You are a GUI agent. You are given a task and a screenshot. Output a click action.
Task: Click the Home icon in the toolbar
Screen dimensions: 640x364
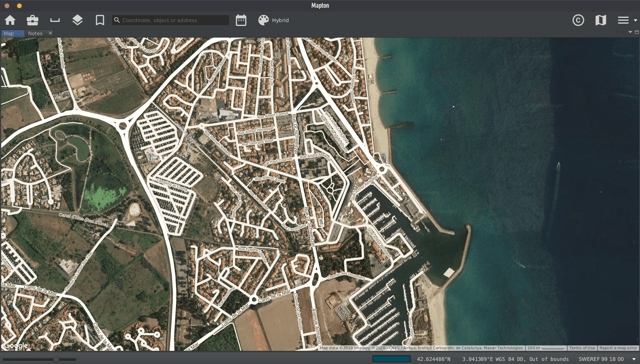pos(10,20)
